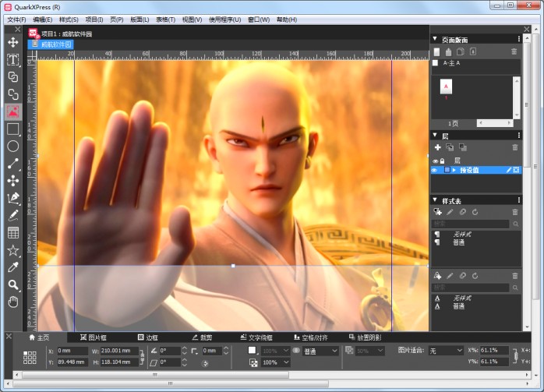The image size is (544, 392).
Task: Collapse the 页面版面 panel triangle
Action: 435,39
